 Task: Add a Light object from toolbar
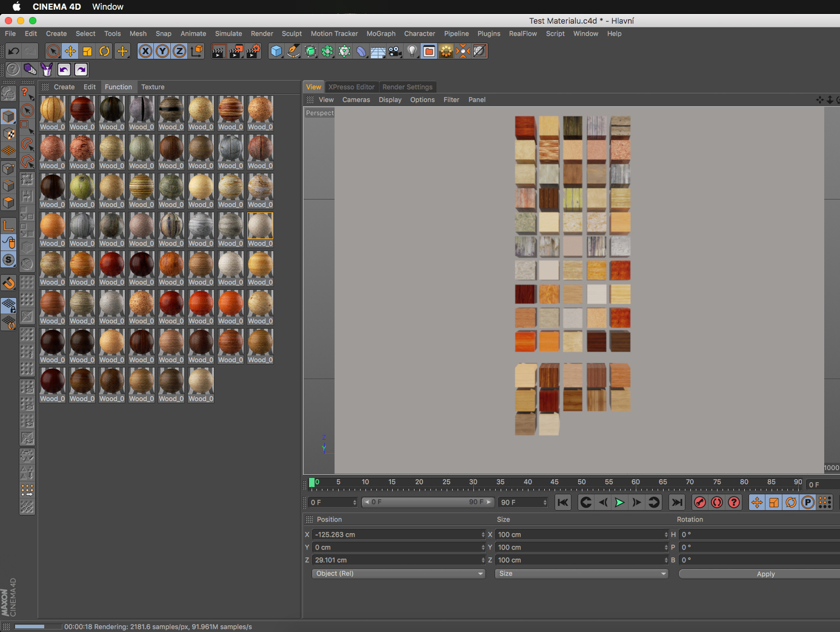coord(412,52)
